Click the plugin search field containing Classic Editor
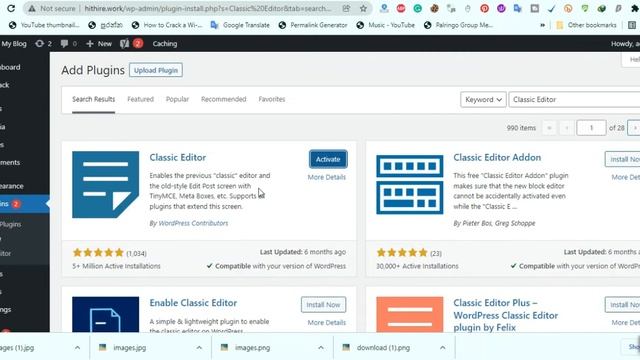Image resolution: width=640 pixels, height=360 pixels. coord(574,100)
